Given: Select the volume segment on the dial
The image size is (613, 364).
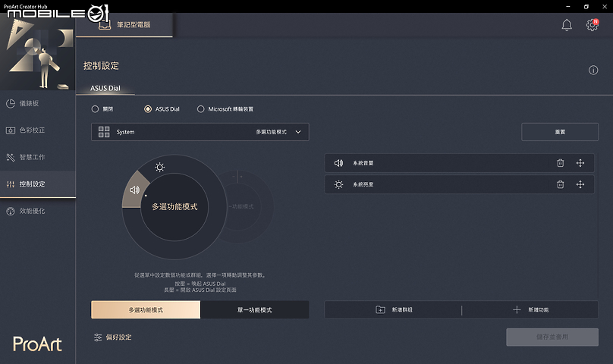Looking at the screenshot, I should pos(134,190).
